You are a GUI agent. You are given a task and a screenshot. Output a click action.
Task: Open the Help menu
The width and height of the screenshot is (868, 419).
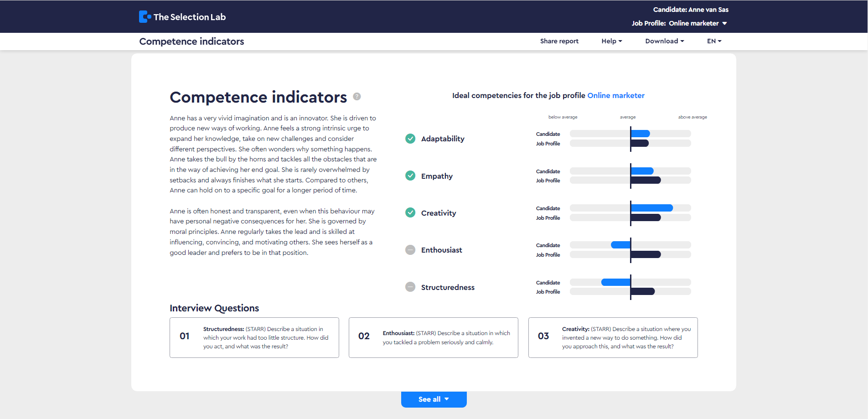pyautogui.click(x=611, y=41)
